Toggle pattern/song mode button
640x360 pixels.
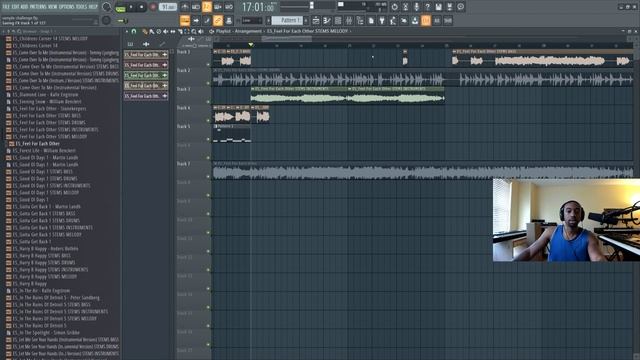[120, 7]
